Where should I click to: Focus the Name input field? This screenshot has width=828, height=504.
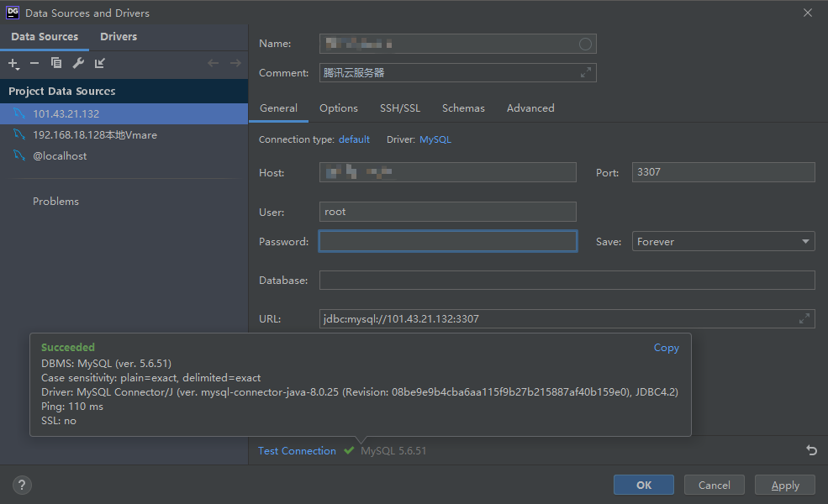[x=458, y=44]
